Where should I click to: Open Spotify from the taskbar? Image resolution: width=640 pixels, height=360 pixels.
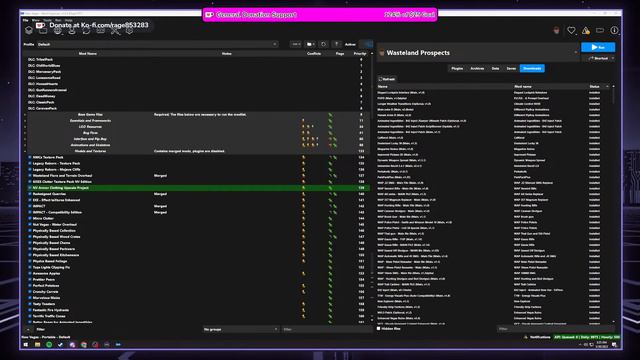[x=49, y=344]
